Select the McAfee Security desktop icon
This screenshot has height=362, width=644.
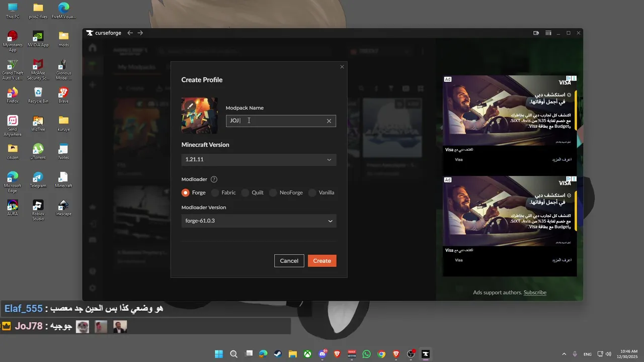[38, 69]
